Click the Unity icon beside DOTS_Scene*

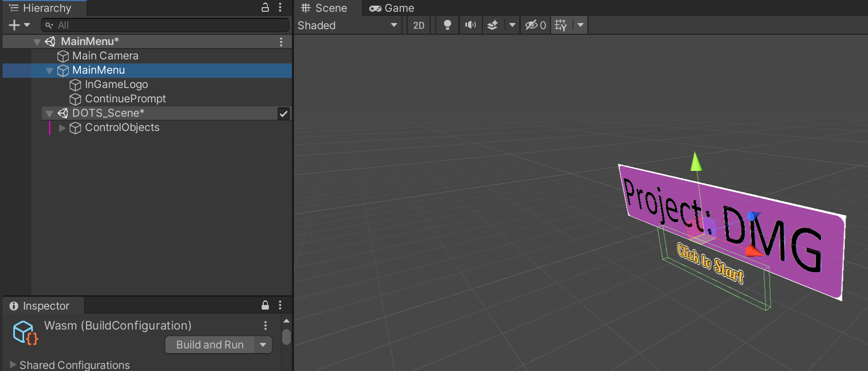coord(63,113)
